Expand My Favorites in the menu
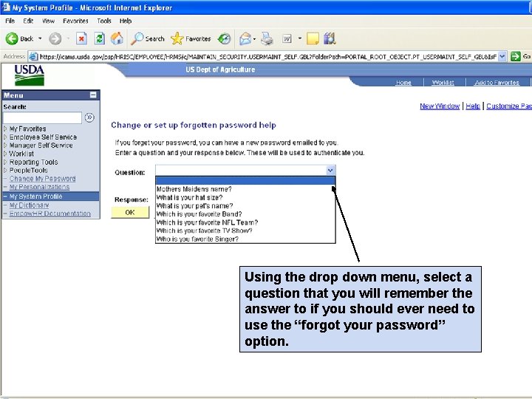The image size is (532, 399). pos(5,129)
